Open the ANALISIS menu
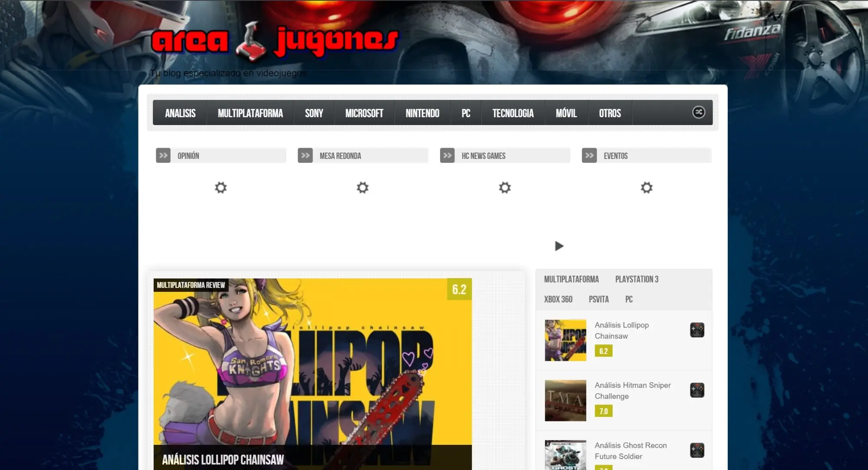Image resolution: width=868 pixels, height=470 pixels. pos(180,113)
